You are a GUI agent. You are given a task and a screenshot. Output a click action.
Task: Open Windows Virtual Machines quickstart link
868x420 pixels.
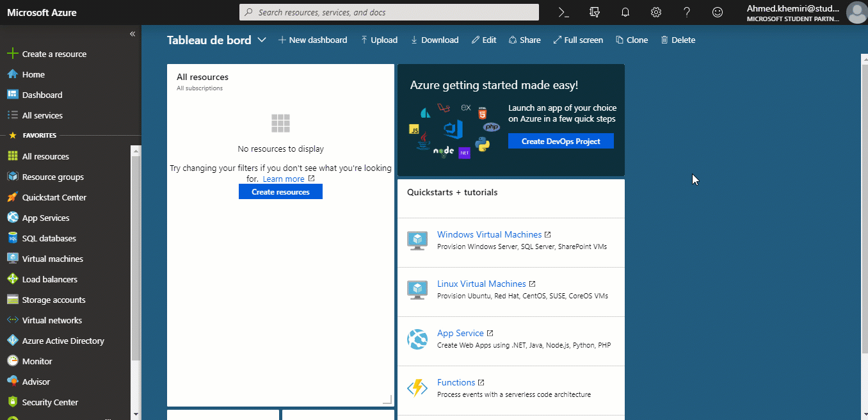tap(489, 234)
